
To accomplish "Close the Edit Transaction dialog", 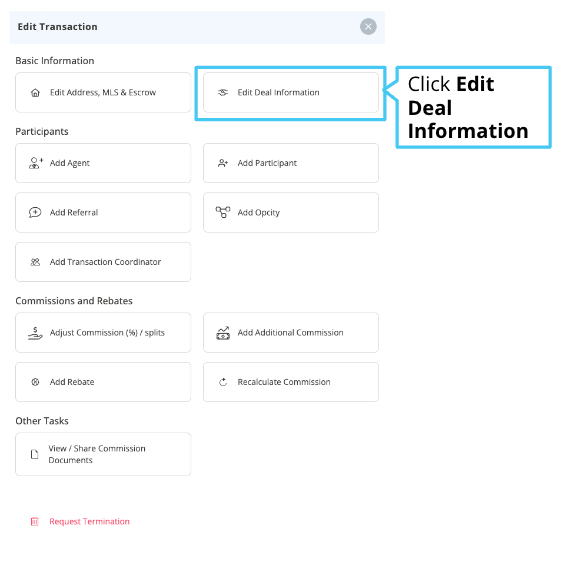I will 368,27.
